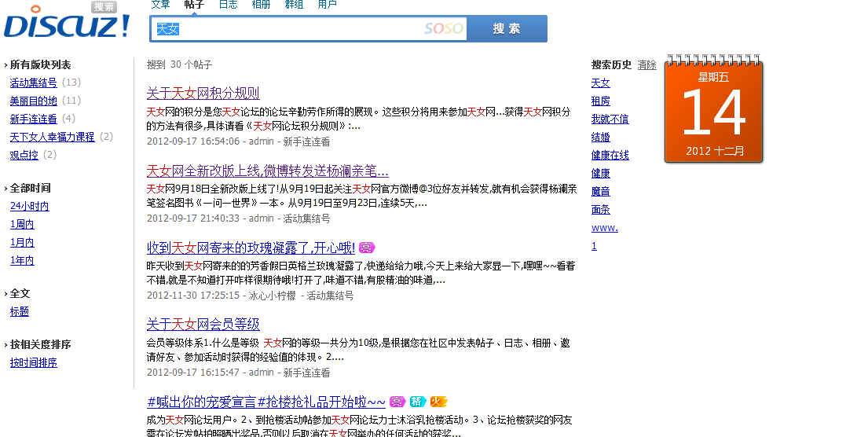Filter by 美丽目的地 forum

tap(33, 101)
